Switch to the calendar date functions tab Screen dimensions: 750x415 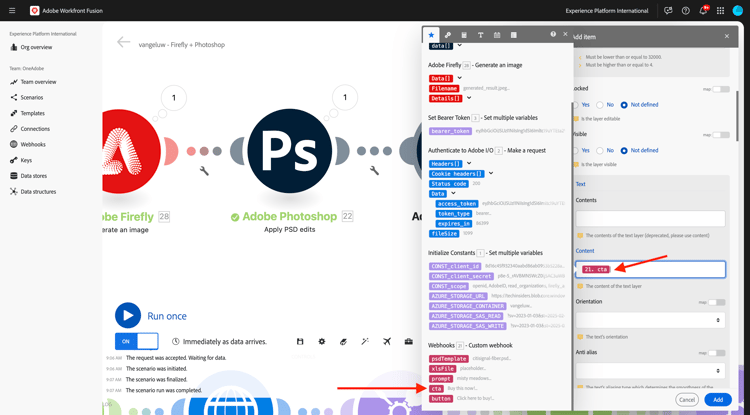(x=497, y=35)
